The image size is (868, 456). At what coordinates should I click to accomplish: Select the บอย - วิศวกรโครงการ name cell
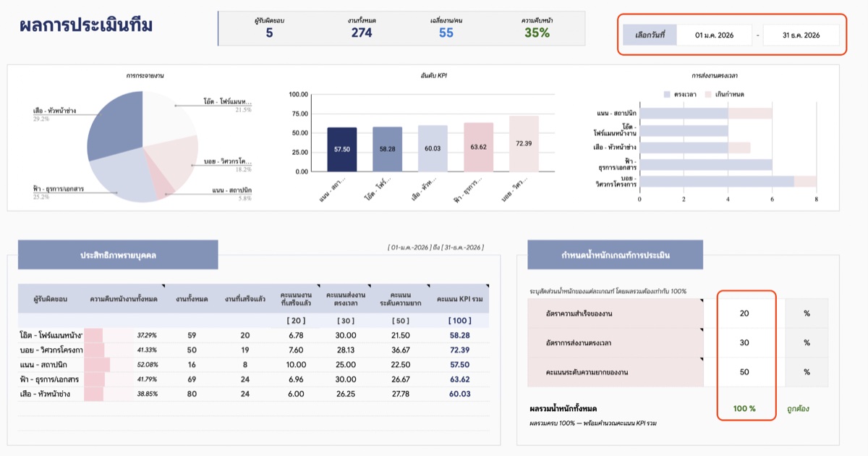pyautogui.click(x=51, y=350)
